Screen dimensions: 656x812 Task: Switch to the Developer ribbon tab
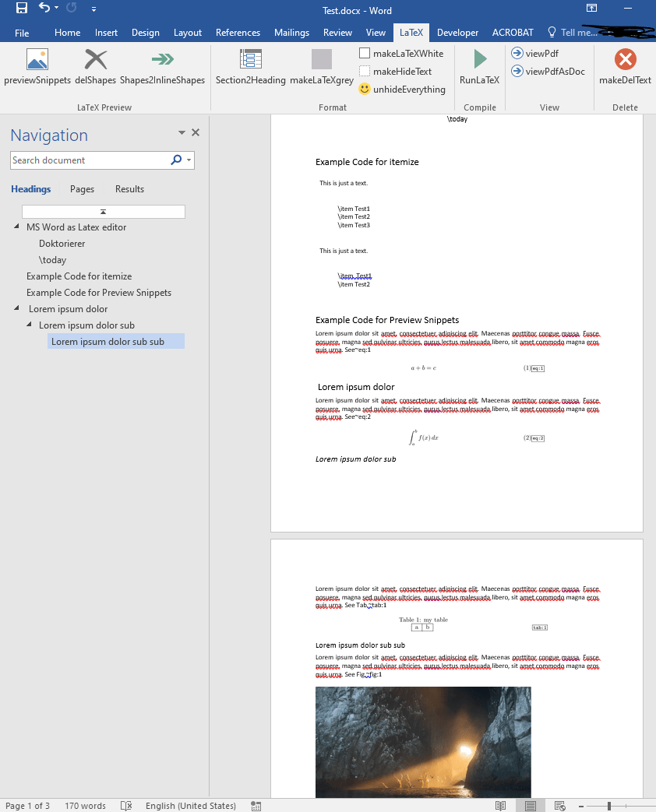click(x=457, y=32)
